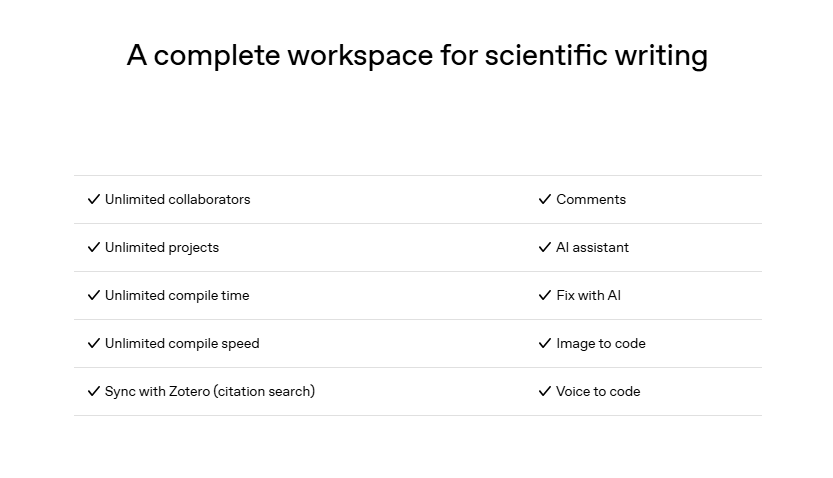Click the checkmark beside Image to code

pyautogui.click(x=545, y=343)
